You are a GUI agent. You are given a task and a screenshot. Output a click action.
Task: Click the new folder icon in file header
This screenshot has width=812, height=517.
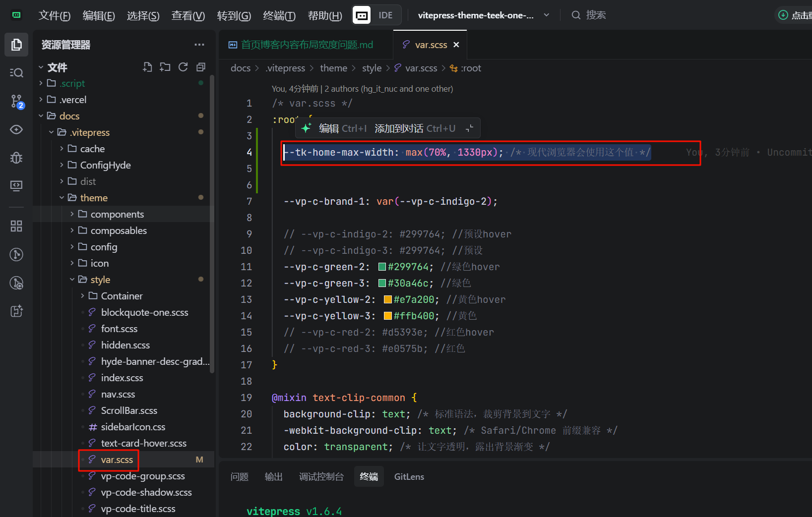[x=165, y=67]
